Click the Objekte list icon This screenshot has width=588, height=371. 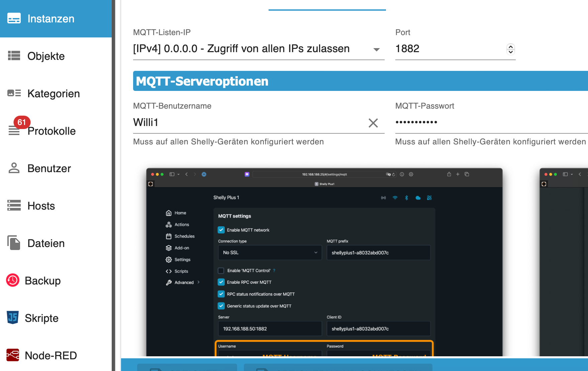14,56
